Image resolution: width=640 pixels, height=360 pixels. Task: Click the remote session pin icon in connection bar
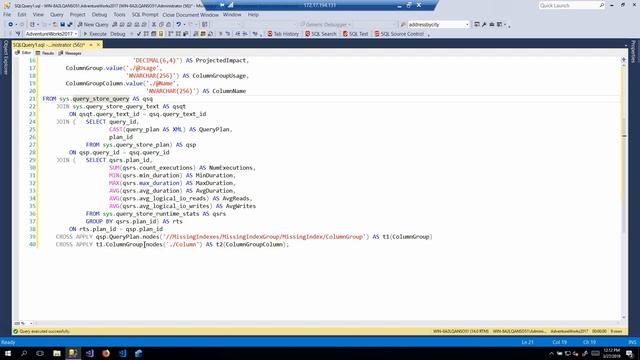pos(222,5)
